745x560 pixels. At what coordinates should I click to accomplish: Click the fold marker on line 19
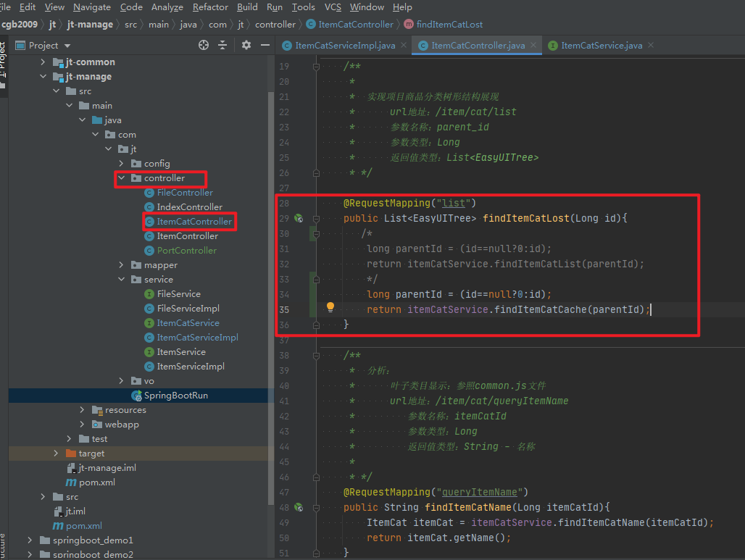pyautogui.click(x=316, y=67)
